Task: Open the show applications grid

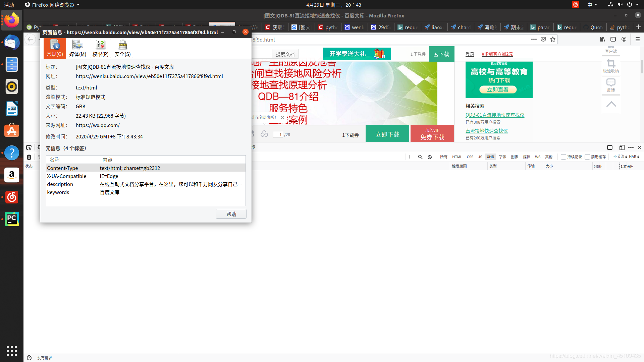Action: (12, 351)
